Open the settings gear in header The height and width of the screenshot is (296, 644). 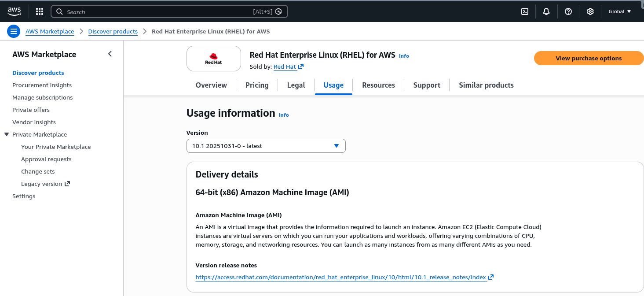[590, 11]
